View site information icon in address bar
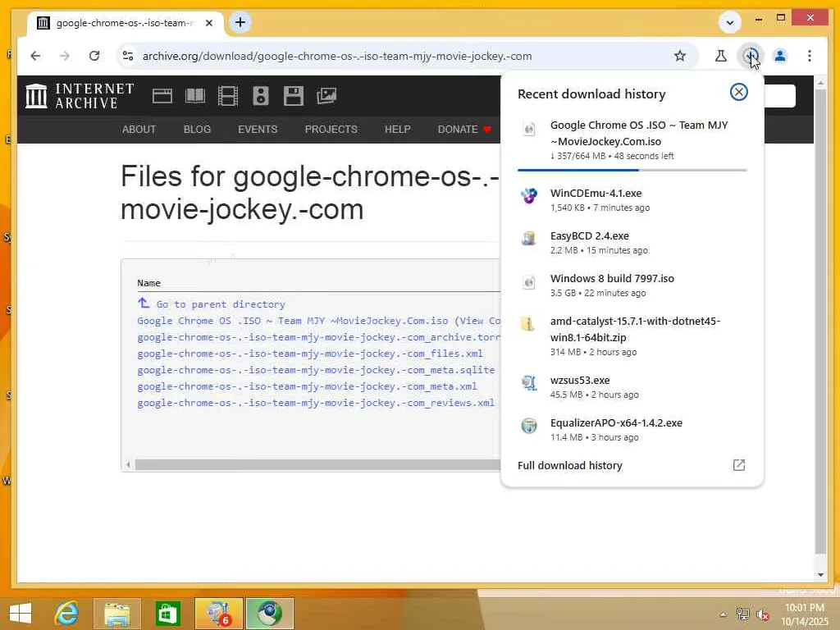840x630 pixels. [x=128, y=56]
